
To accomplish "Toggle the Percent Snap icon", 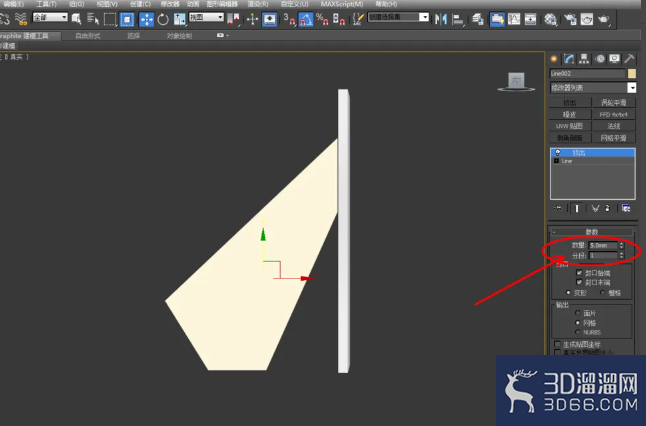I will click(x=322, y=19).
